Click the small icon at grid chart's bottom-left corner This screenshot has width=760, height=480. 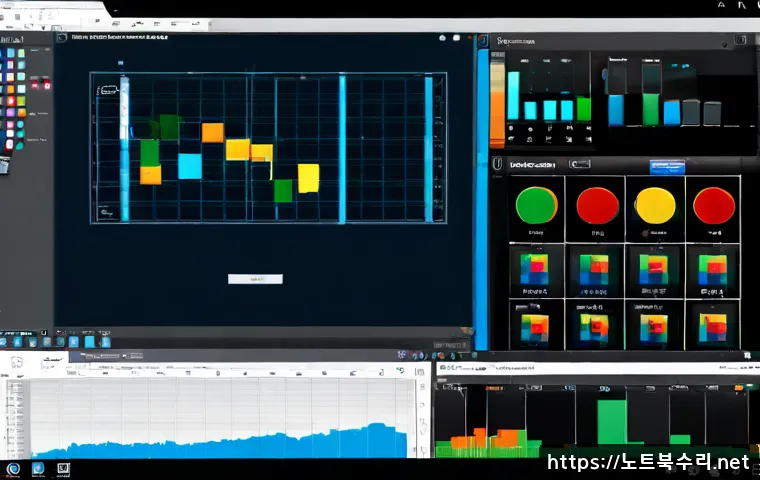click(106, 212)
